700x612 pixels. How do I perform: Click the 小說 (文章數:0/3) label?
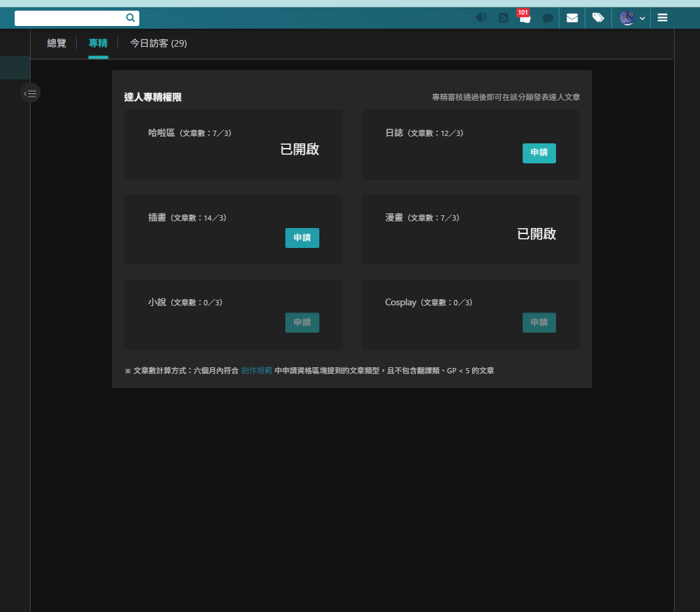tap(185, 303)
